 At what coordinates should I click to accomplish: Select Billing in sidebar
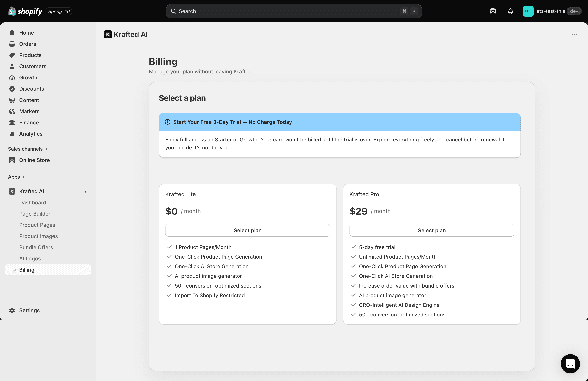[48, 270]
